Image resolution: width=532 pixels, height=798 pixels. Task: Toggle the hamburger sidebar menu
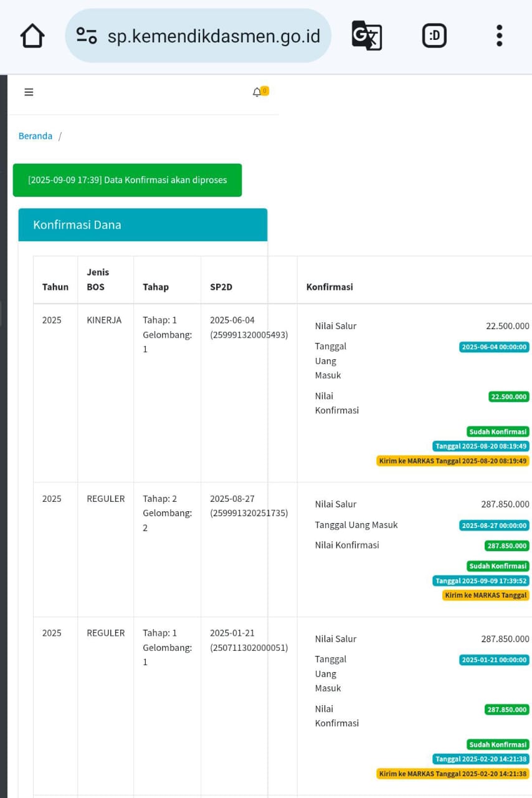tap(29, 92)
